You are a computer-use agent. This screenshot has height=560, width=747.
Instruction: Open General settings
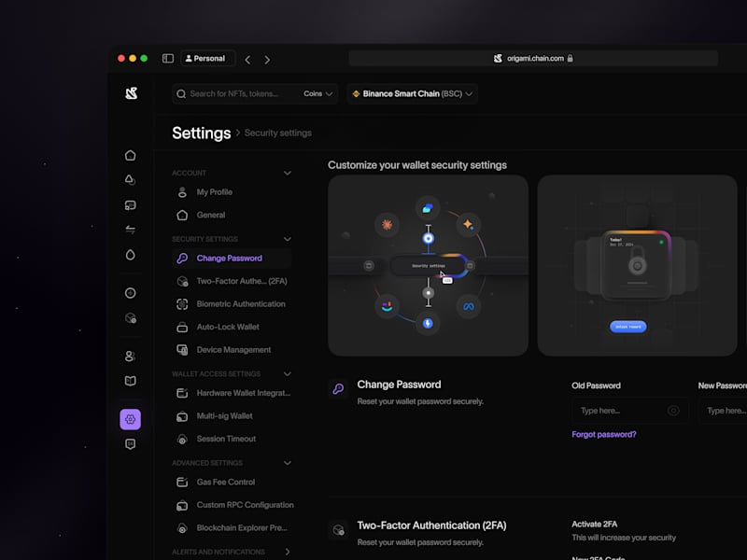tap(232, 215)
